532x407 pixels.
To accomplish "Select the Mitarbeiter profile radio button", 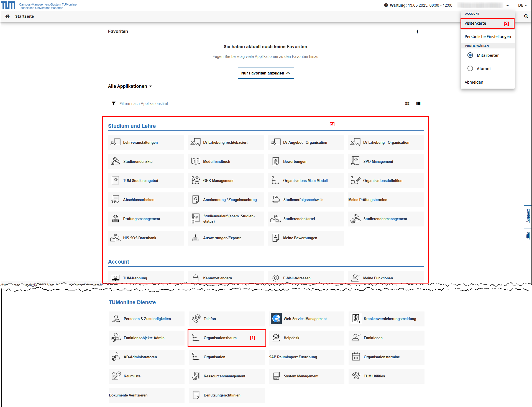I will point(470,55).
